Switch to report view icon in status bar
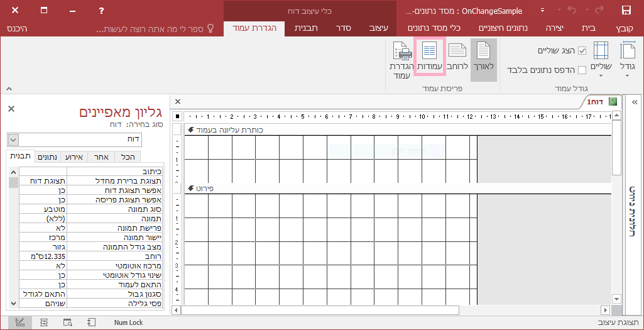Viewport: 644px width, 330px height. 92,322
